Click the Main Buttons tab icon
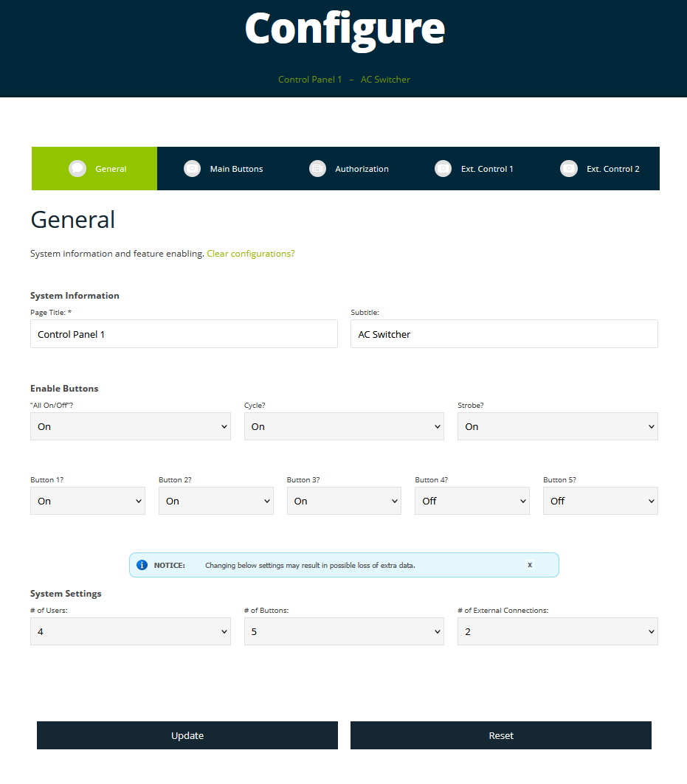This screenshot has width=687, height=784. [x=192, y=169]
